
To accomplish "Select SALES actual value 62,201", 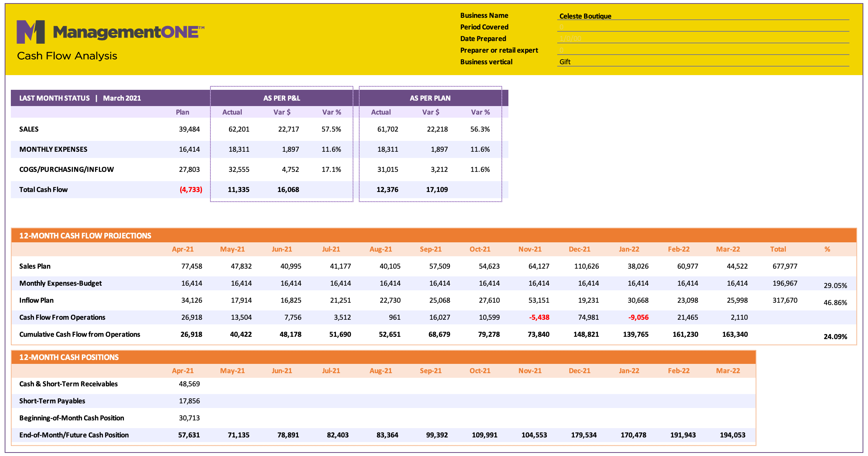I will [239, 129].
